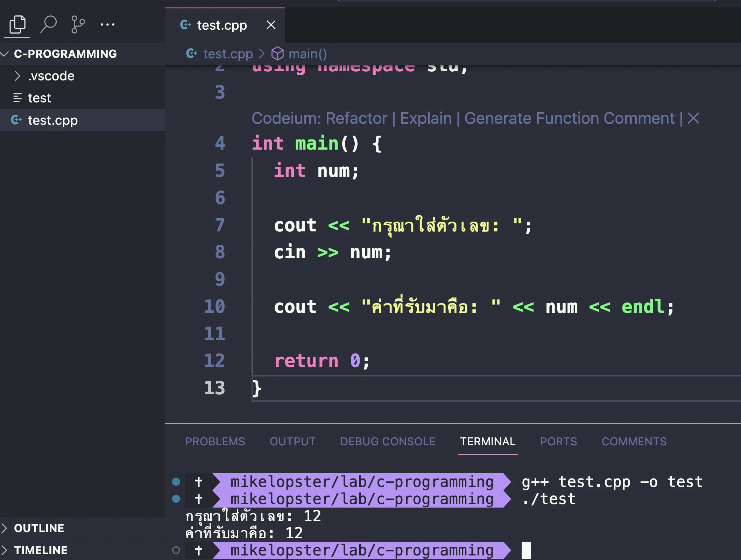Click the C++ icon in the breadcrumb
Viewport: 741px width, 560px height.
[x=191, y=53]
